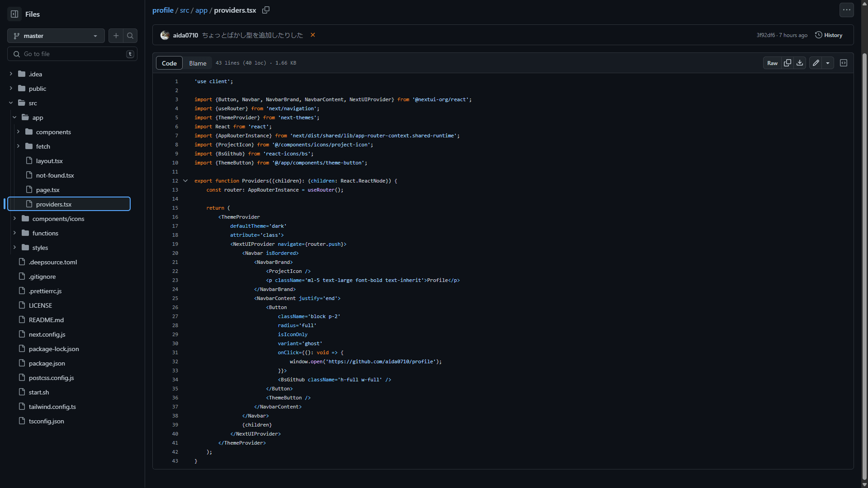Expand the styles folder
This screenshot has width=868, height=488.
(x=14, y=247)
